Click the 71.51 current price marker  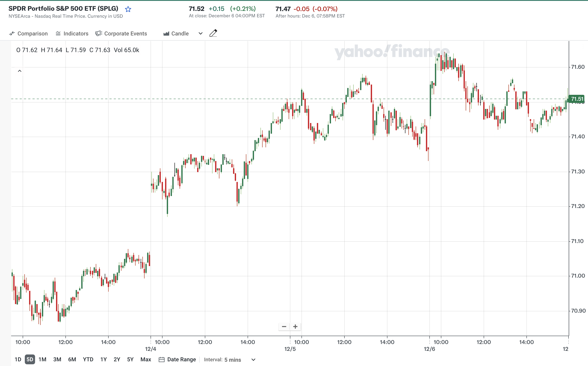click(577, 99)
